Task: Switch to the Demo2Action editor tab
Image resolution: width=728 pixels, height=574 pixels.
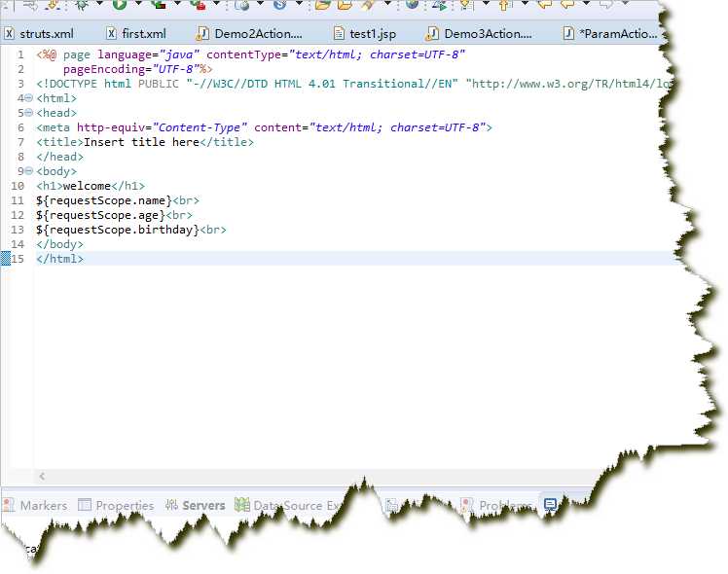Action: click(x=249, y=33)
